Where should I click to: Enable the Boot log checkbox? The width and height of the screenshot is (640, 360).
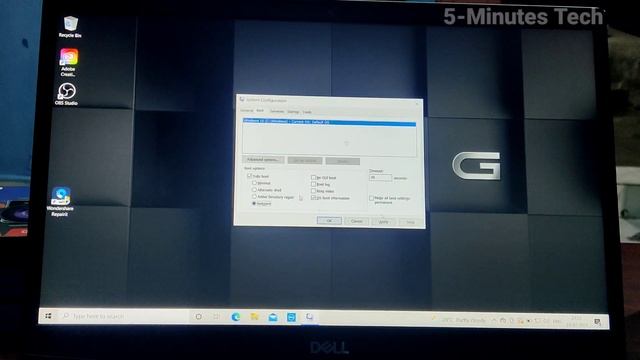pyautogui.click(x=313, y=184)
